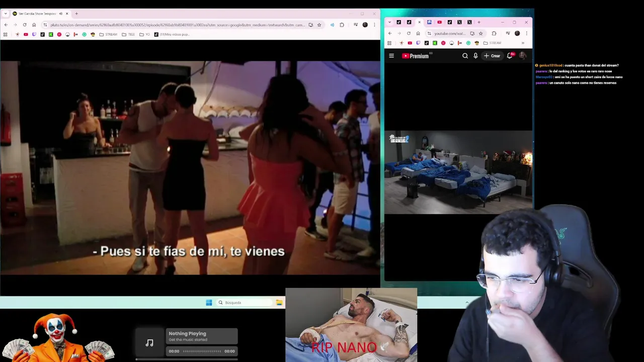Open extensions menu in YouTube browser window

pyautogui.click(x=494, y=34)
